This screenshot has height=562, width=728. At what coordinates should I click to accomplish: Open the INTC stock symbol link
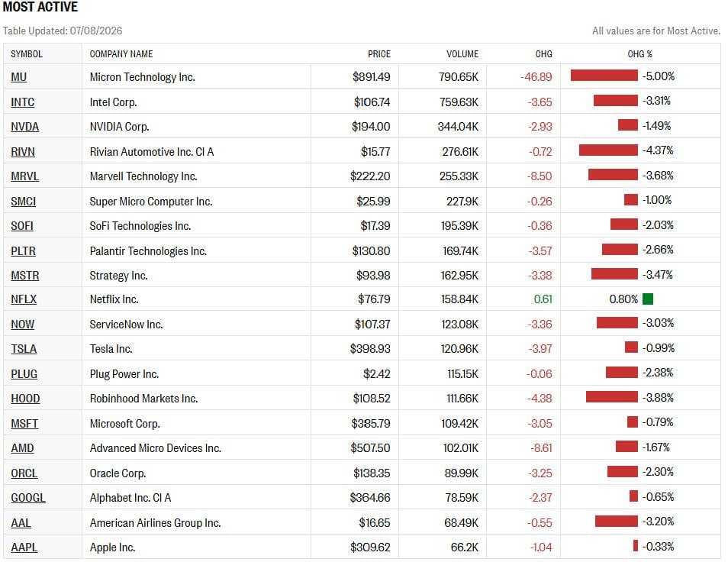tap(22, 102)
